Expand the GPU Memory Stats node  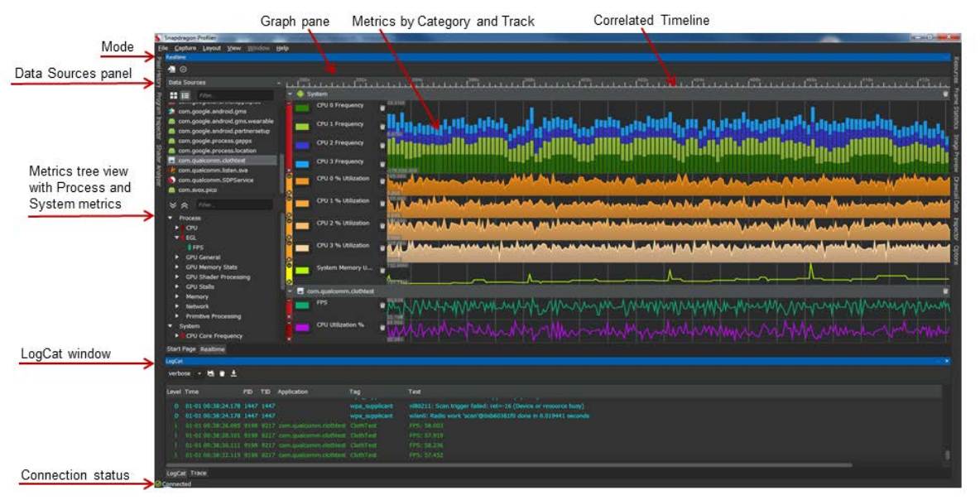tap(177, 267)
